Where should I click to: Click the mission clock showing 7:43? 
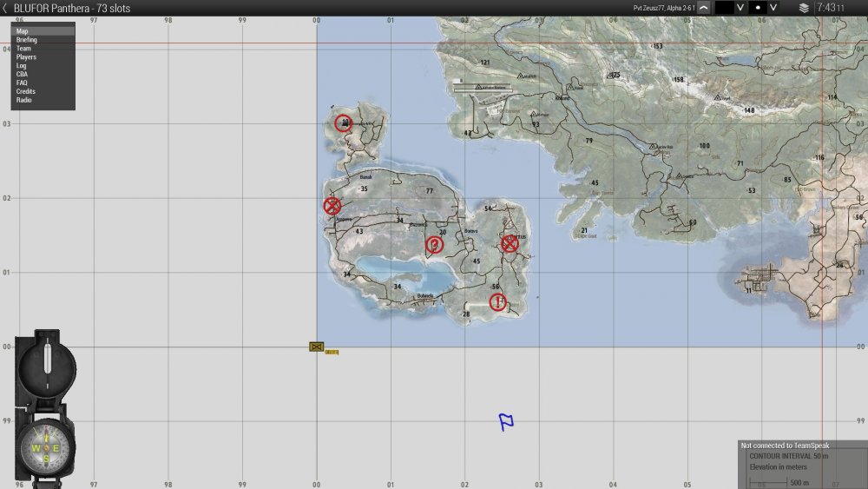point(829,7)
